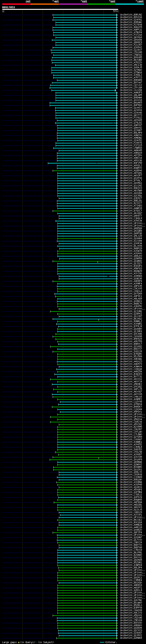
Task: Select hit label UniRef100_A3SW78
Action: [x=131, y=251]
